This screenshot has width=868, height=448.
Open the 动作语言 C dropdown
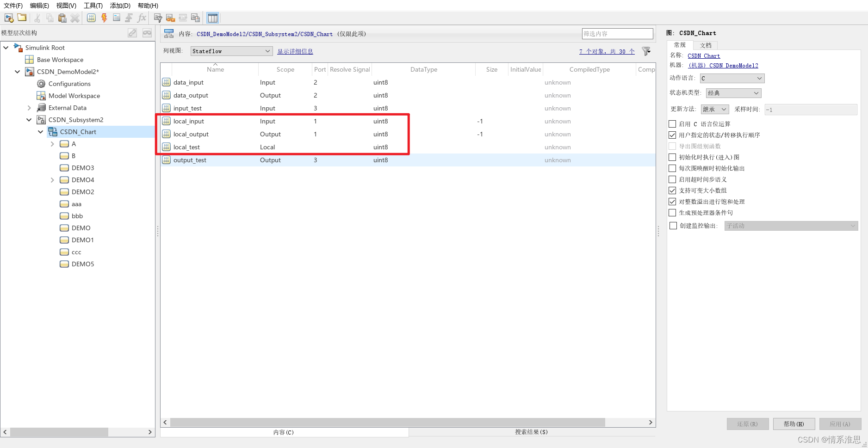(732, 79)
